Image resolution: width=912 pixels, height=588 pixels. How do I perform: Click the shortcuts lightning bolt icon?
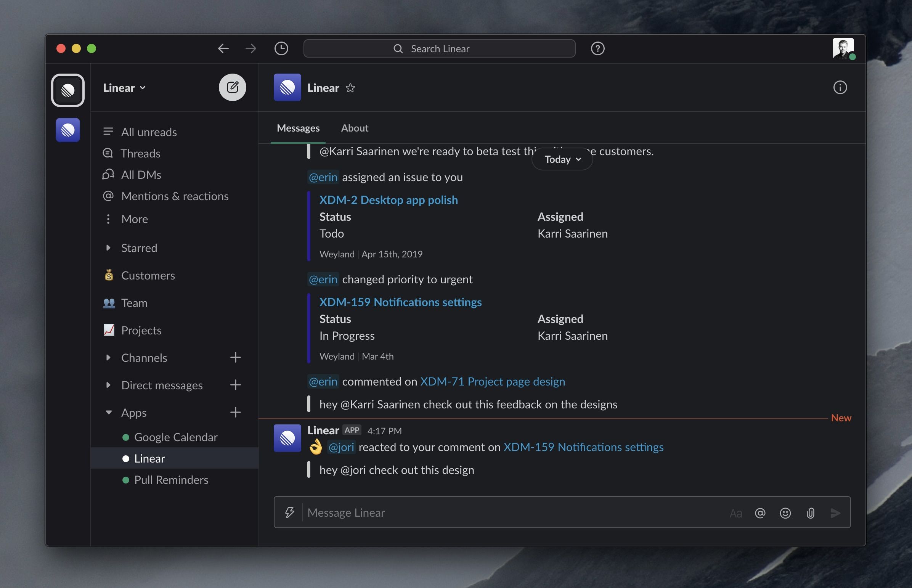tap(289, 512)
